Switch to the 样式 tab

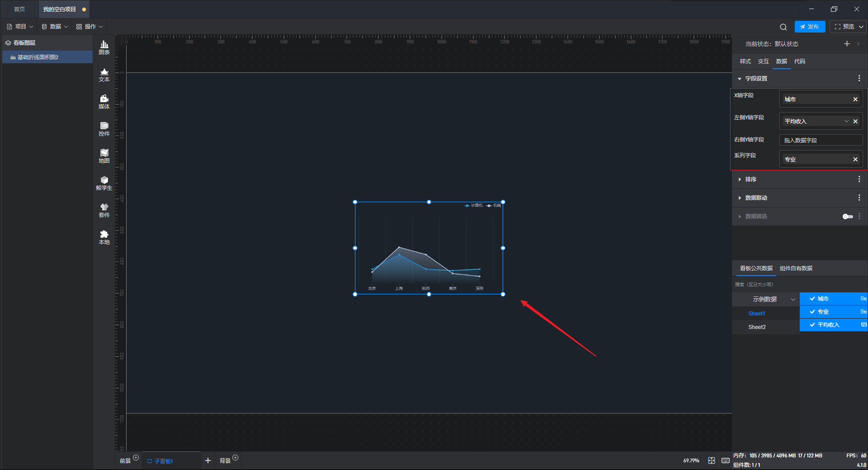point(745,61)
